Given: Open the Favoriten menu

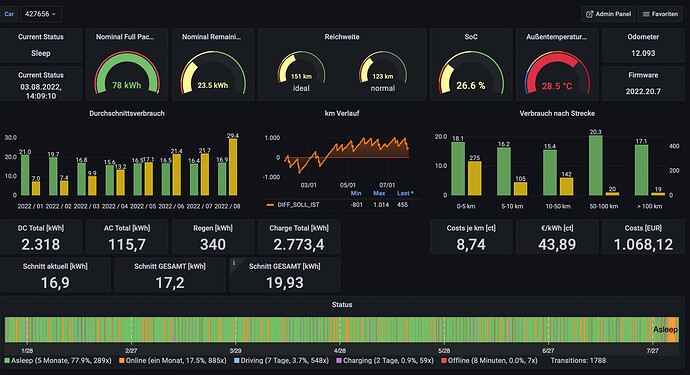Looking at the screenshot, I should click(660, 14).
